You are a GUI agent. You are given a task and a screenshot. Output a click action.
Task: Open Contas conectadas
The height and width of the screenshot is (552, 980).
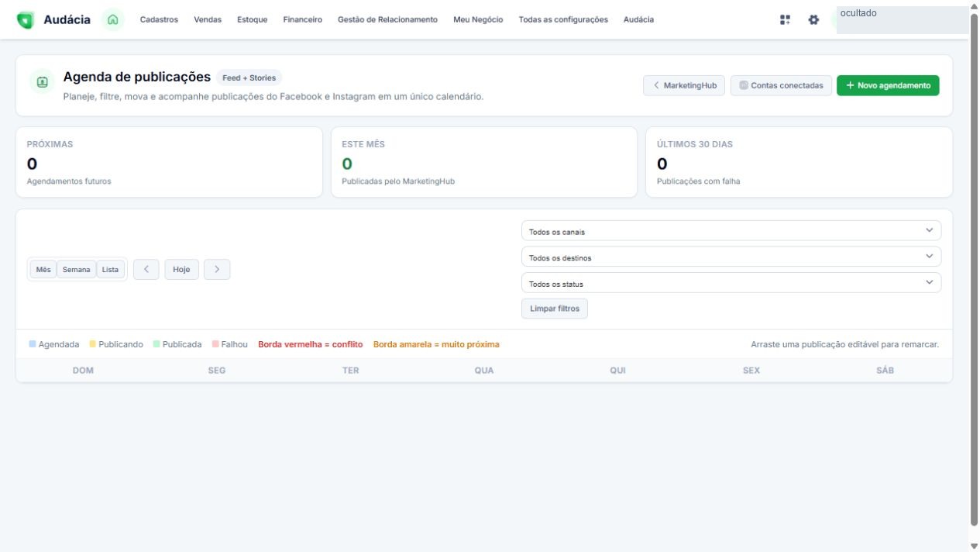(781, 85)
